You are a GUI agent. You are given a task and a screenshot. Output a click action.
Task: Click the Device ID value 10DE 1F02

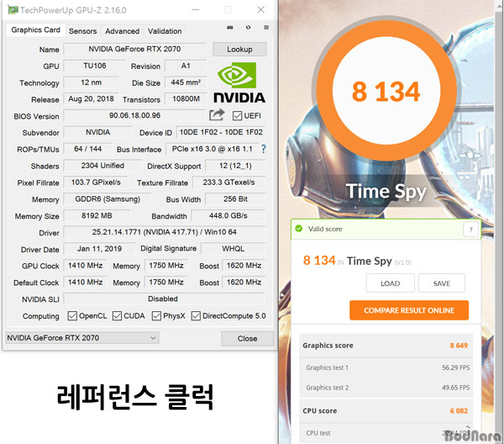[221, 132]
